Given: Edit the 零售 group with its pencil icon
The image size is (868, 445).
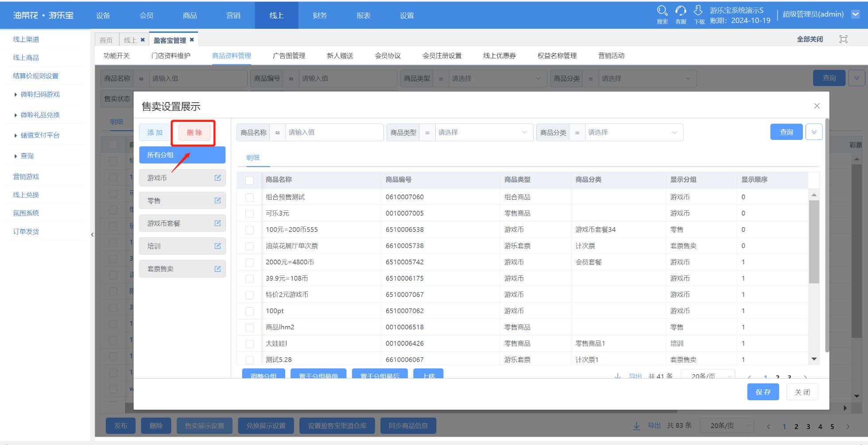Looking at the screenshot, I should [217, 200].
